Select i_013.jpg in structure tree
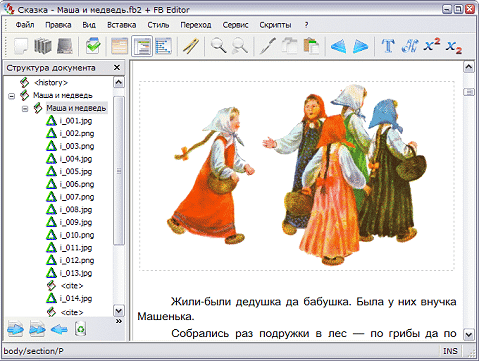The image size is (479, 361). [76, 273]
